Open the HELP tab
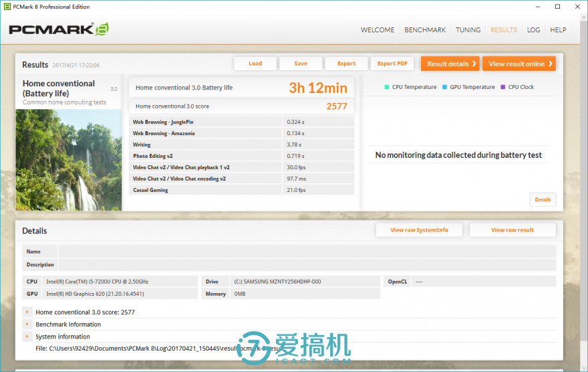588x372 pixels. tap(558, 30)
